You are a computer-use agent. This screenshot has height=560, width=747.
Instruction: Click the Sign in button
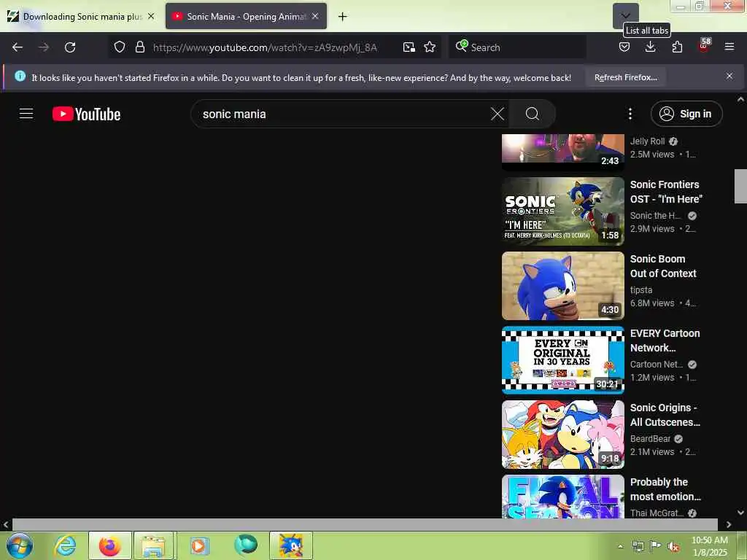coord(686,114)
